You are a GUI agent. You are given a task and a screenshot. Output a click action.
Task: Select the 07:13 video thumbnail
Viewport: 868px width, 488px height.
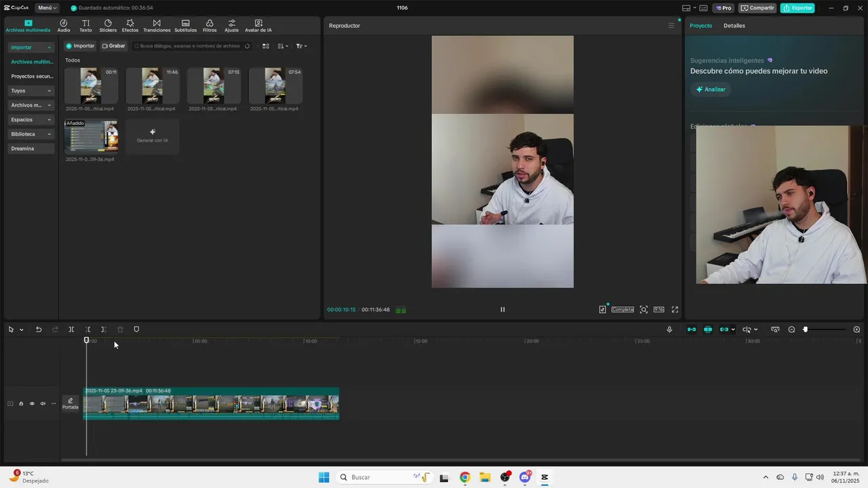214,85
